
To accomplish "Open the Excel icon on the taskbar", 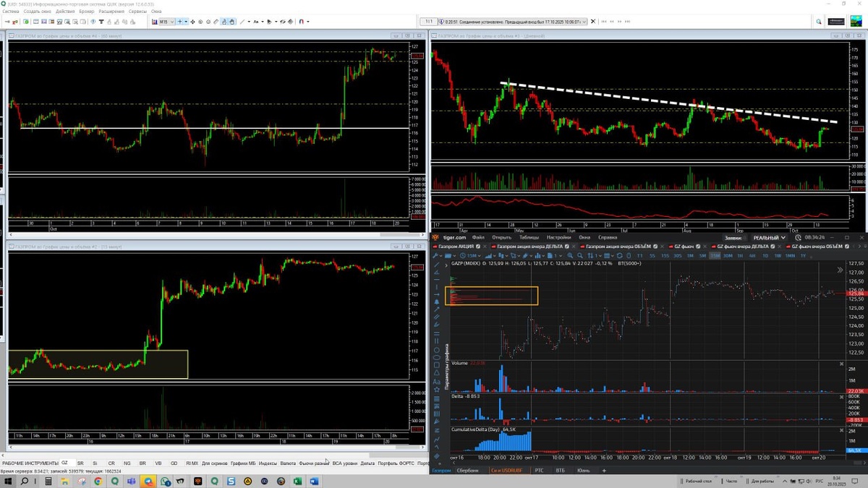I will click(297, 481).
